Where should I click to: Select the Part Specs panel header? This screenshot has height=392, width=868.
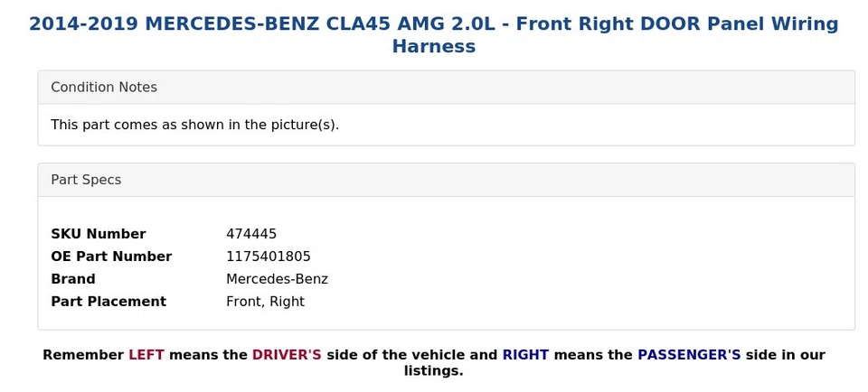pos(86,180)
